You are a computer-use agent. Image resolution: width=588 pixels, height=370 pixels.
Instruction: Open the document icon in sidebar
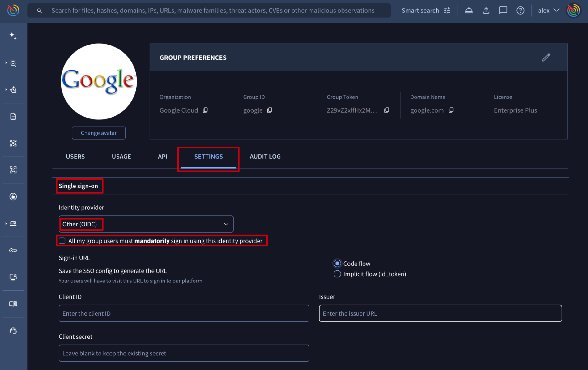click(x=13, y=116)
